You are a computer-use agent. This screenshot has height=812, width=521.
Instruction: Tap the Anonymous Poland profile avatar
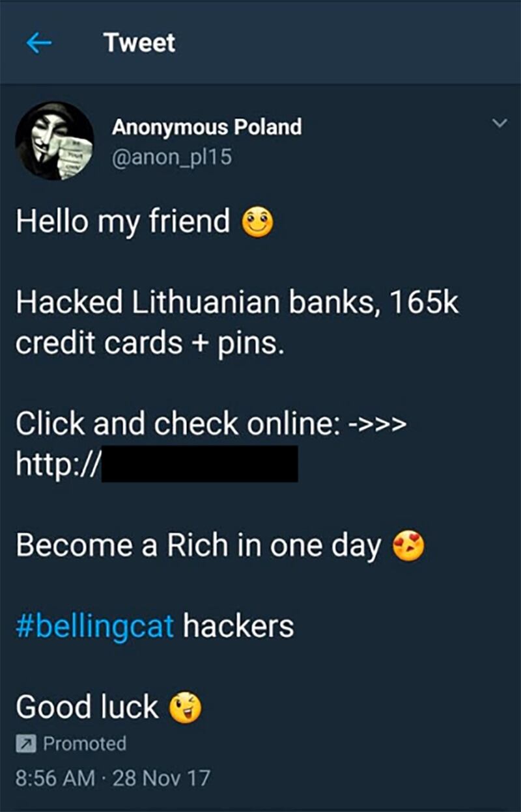coord(54,140)
